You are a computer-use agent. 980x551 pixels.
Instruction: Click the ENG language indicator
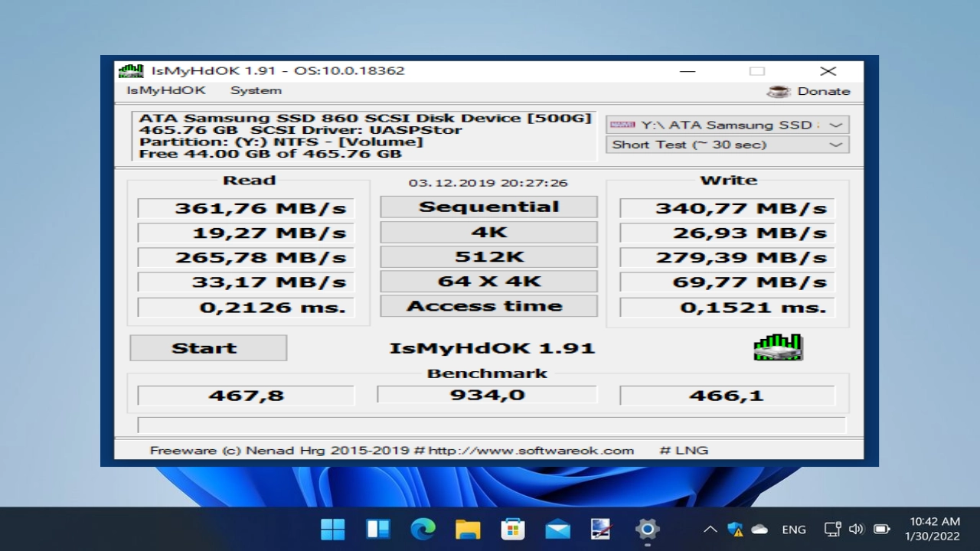(x=794, y=530)
